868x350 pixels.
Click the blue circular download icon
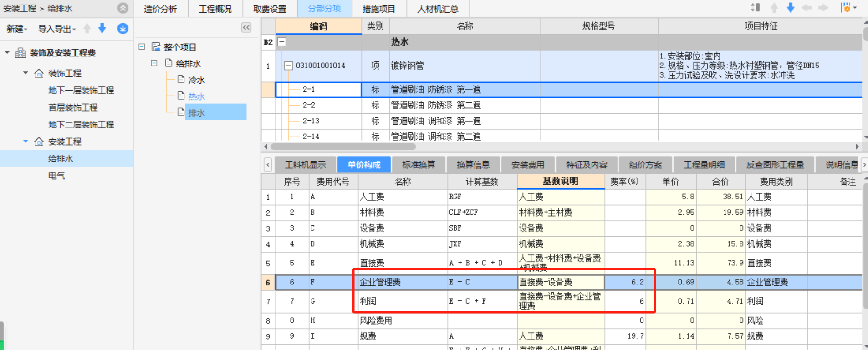(x=123, y=29)
